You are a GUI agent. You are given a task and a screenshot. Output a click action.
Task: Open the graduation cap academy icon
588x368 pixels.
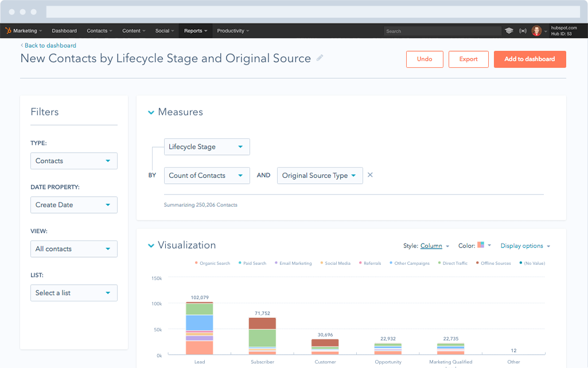(509, 31)
